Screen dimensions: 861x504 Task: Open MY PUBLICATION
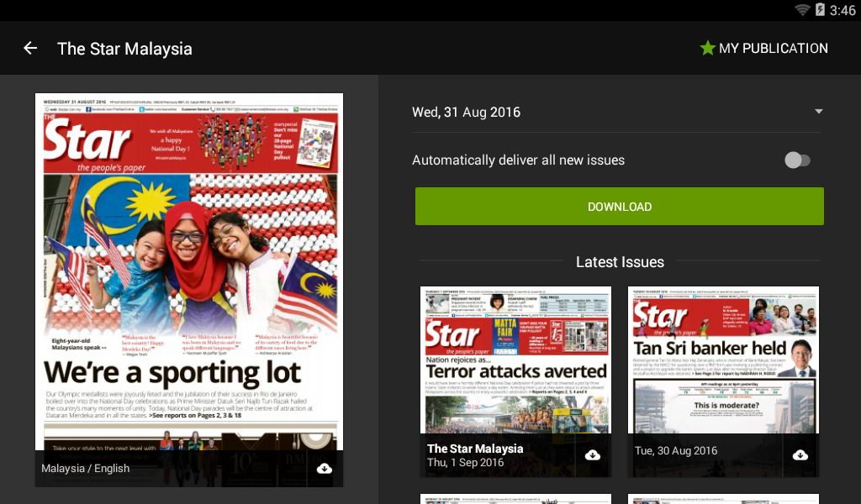coord(763,48)
